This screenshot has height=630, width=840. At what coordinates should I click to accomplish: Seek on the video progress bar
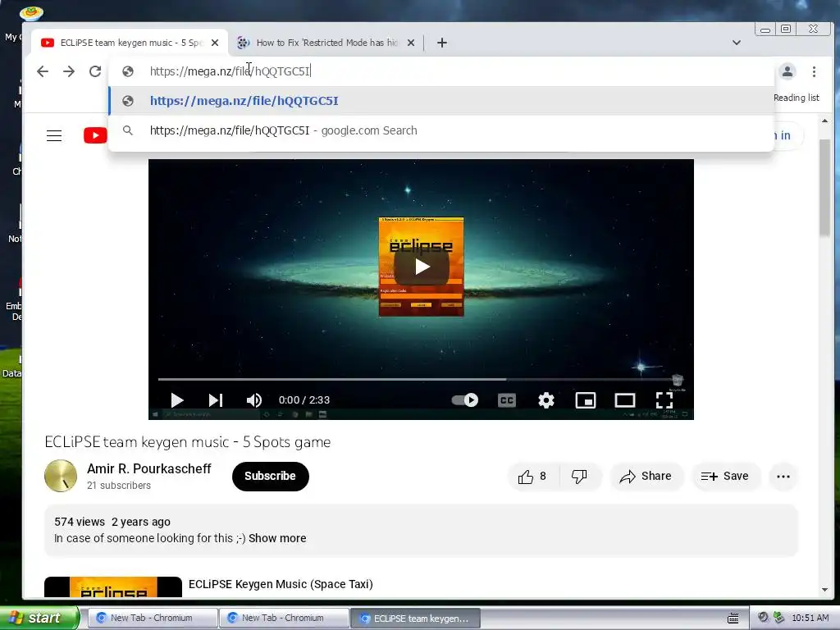pyautogui.click(x=421, y=379)
